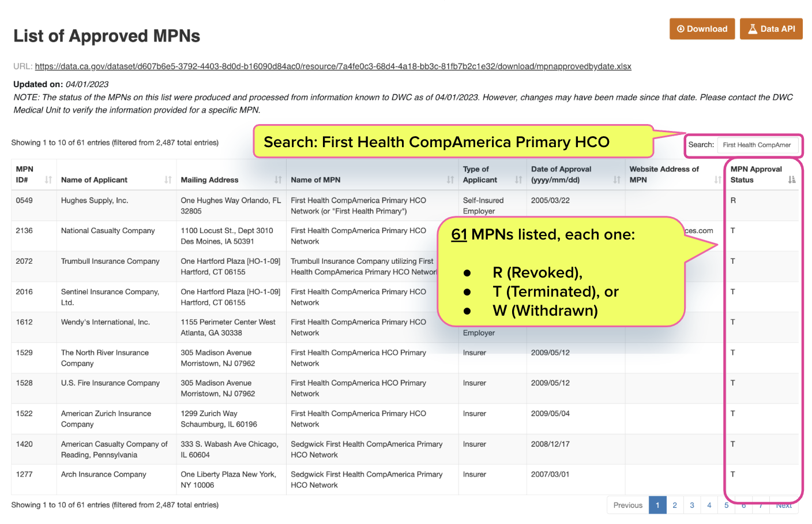Go to page 2 of results
The image size is (812, 524).
point(675,505)
